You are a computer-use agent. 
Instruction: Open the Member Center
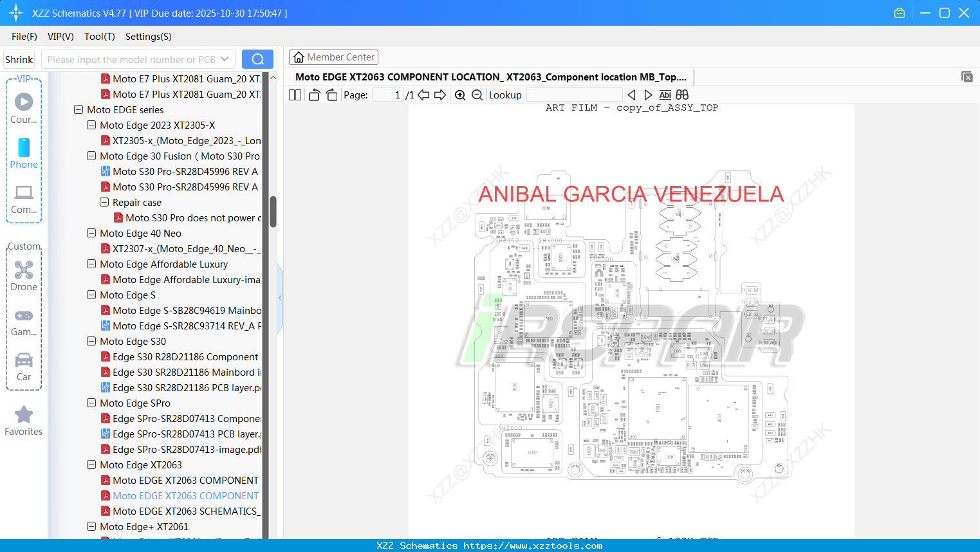coord(333,57)
